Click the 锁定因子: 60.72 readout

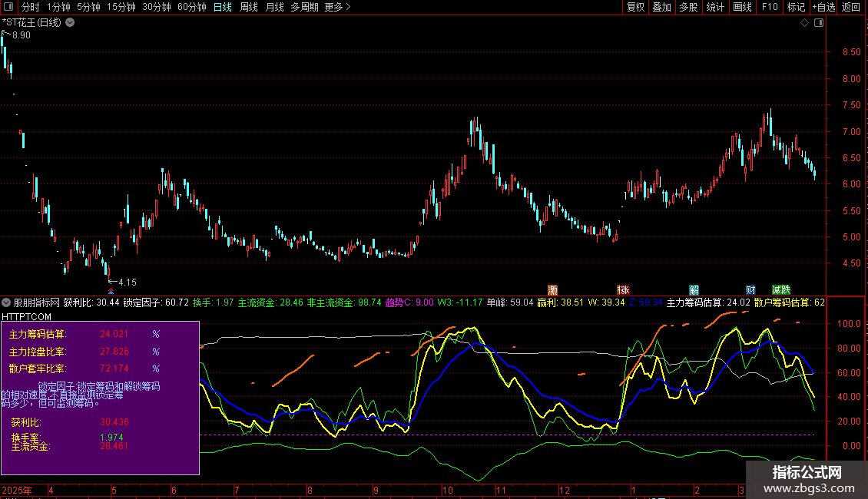click(x=156, y=302)
